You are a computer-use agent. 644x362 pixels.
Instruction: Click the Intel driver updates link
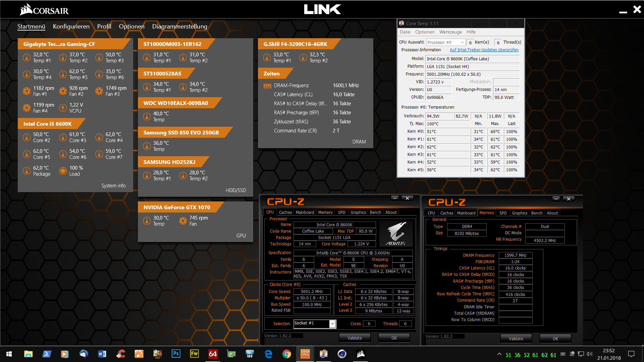(x=484, y=50)
